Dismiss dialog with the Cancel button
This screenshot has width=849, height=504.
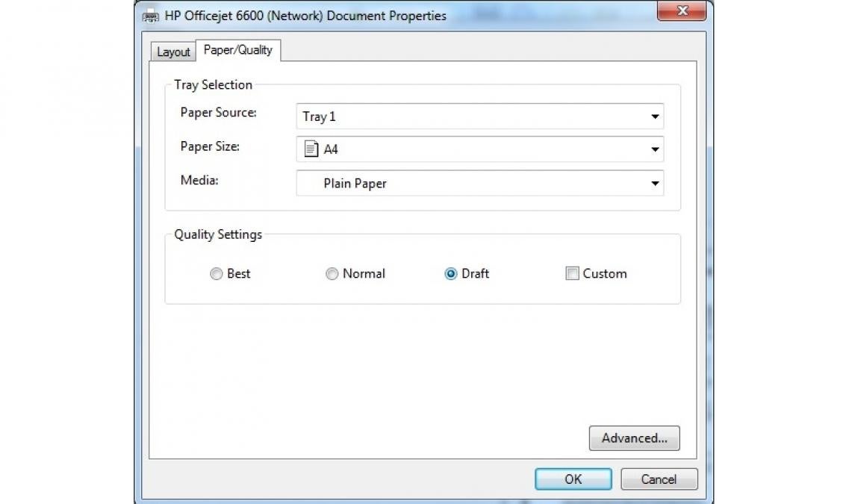pos(659,479)
